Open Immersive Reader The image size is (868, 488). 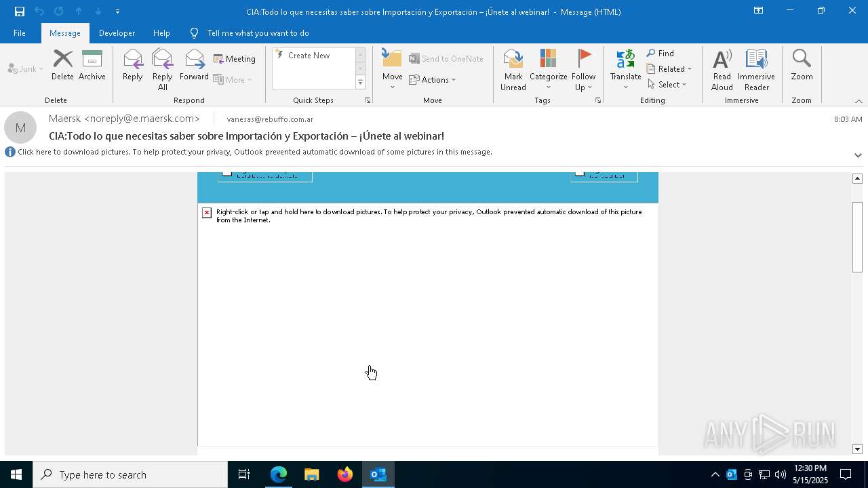(756, 70)
